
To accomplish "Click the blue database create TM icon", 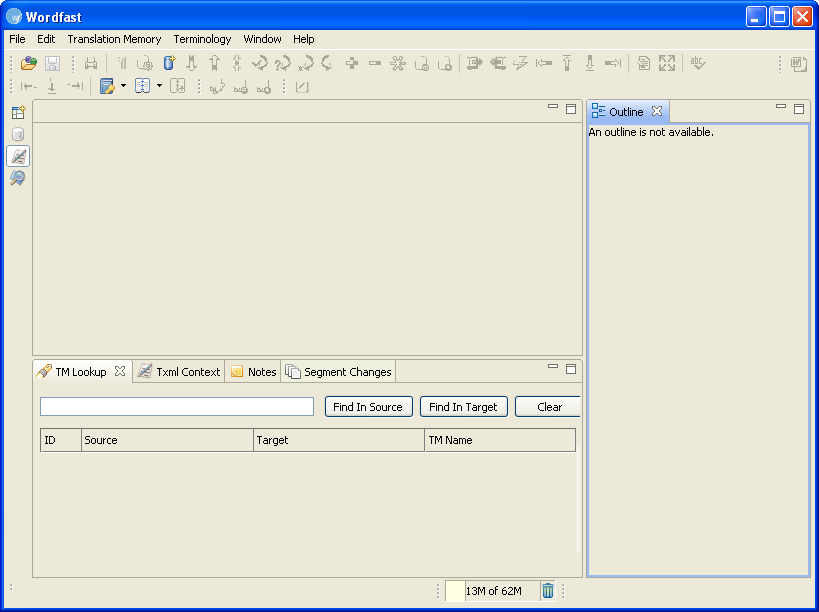I will (169, 63).
